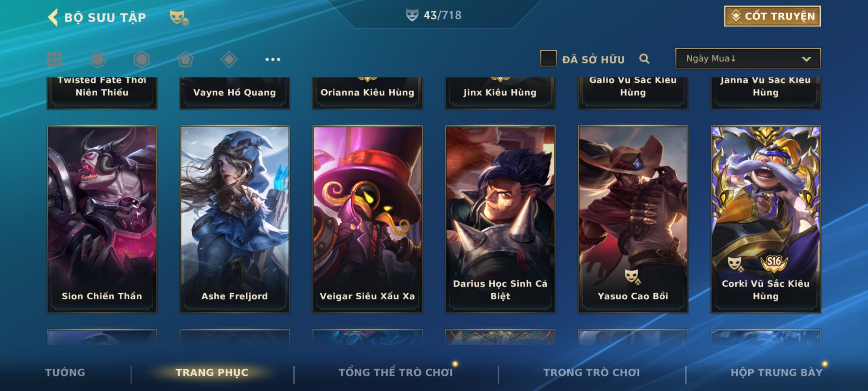Viewport: 868px width, 391px height.
Task: Open the Trong Trò Chơi tab
Action: pos(591,373)
